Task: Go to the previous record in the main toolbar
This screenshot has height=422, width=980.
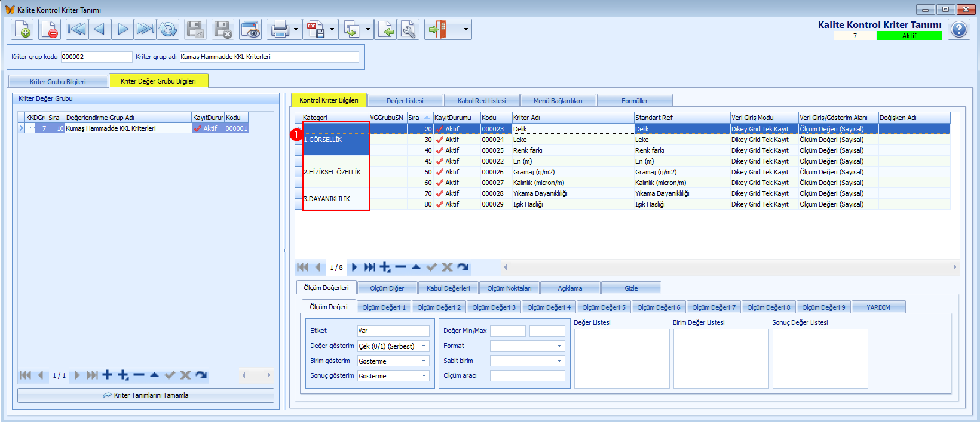Action: click(x=99, y=29)
